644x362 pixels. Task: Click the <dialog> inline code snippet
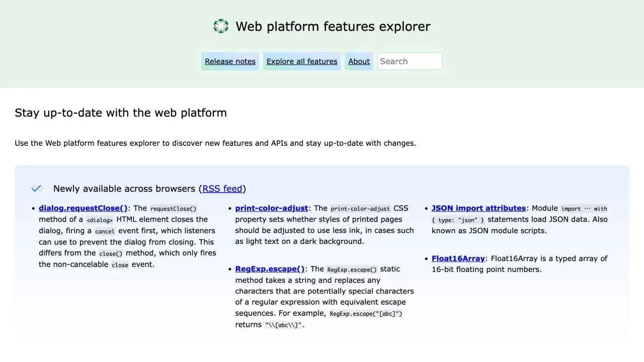[100, 220]
